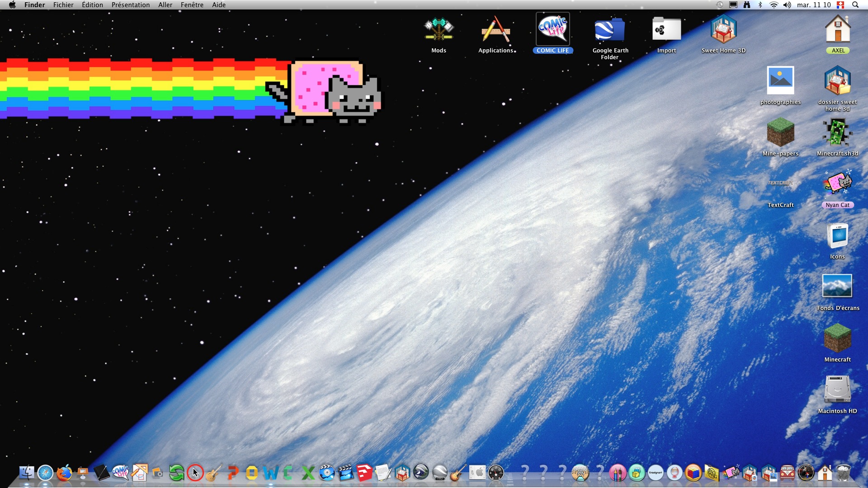Image resolution: width=868 pixels, height=488 pixels.
Task: Launch Safari from the Dock
Action: point(45,473)
